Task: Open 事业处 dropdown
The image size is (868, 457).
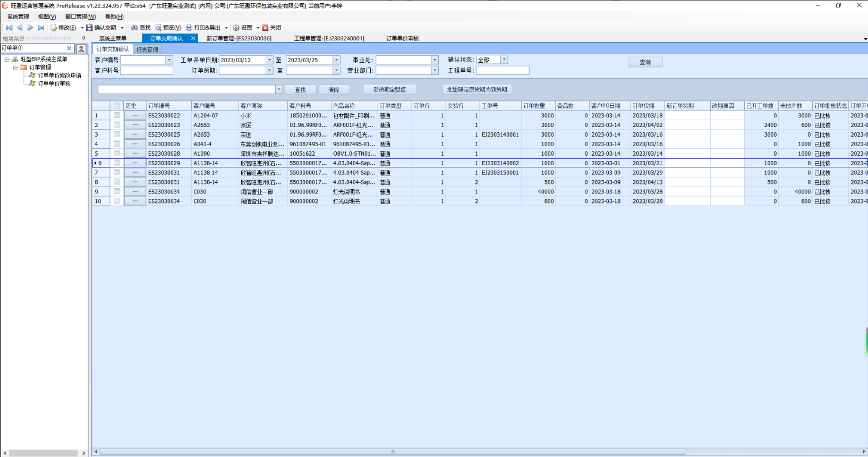Action: coord(435,60)
